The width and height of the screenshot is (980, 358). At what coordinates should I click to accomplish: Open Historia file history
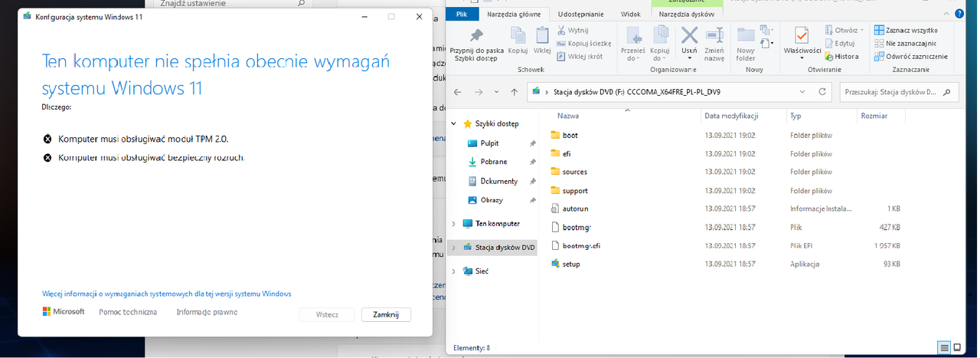841,56
